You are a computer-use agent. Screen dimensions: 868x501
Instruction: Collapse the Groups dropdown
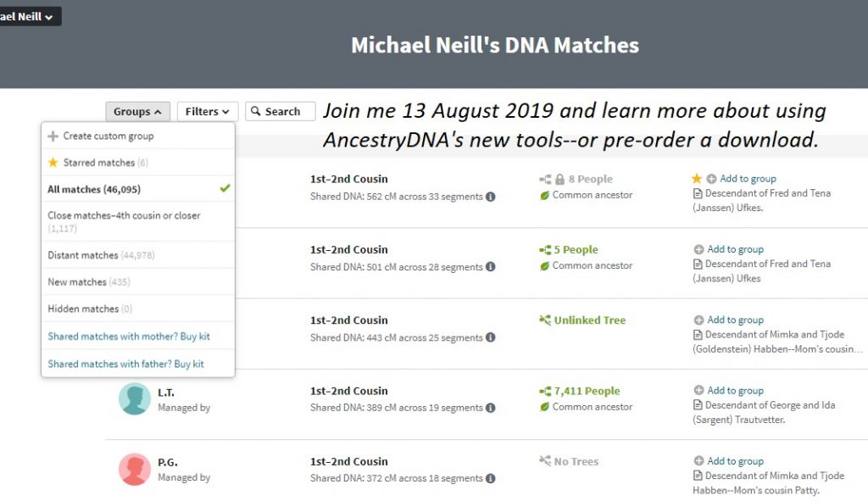pyautogui.click(x=137, y=111)
